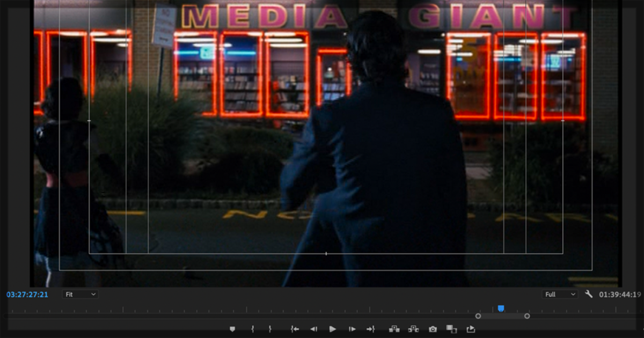
Task: Play the program monitor video
Action: pyautogui.click(x=333, y=329)
